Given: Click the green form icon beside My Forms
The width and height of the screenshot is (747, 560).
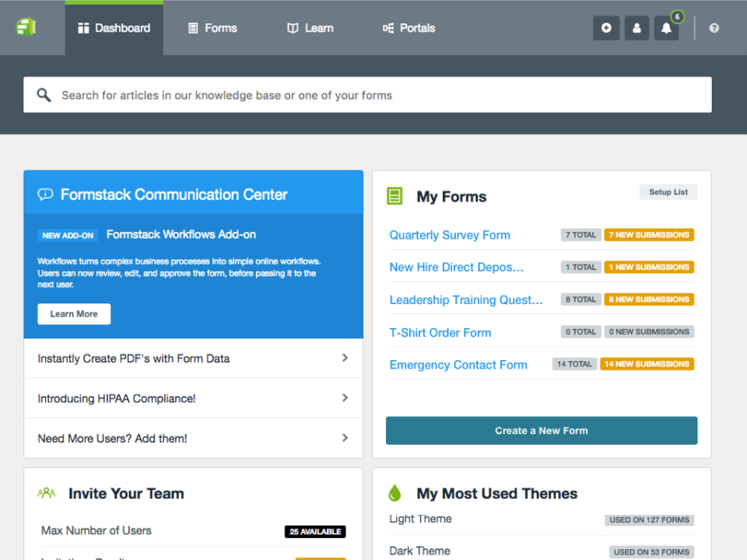Looking at the screenshot, I should (395, 196).
